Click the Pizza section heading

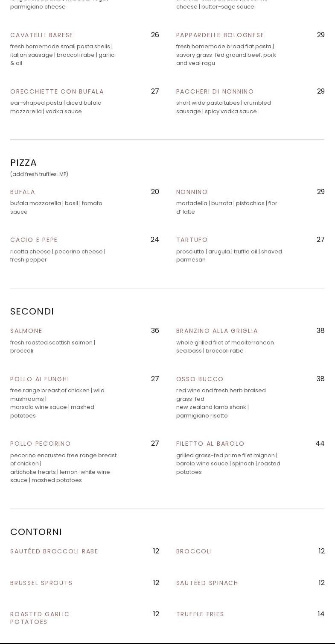(23, 163)
